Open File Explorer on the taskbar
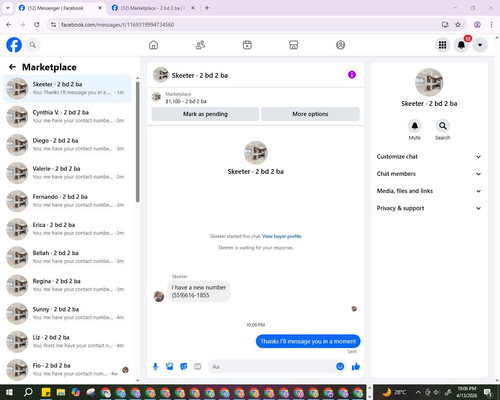This screenshot has width=500, height=400. (x=61, y=392)
